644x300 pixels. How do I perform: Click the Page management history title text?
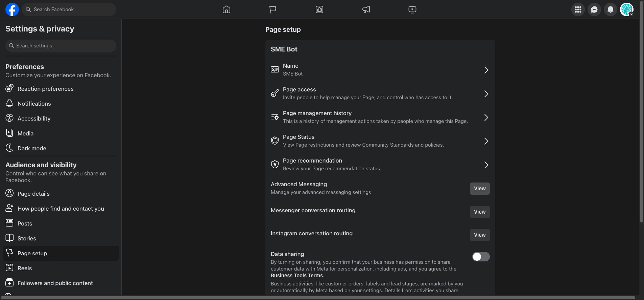(x=317, y=113)
